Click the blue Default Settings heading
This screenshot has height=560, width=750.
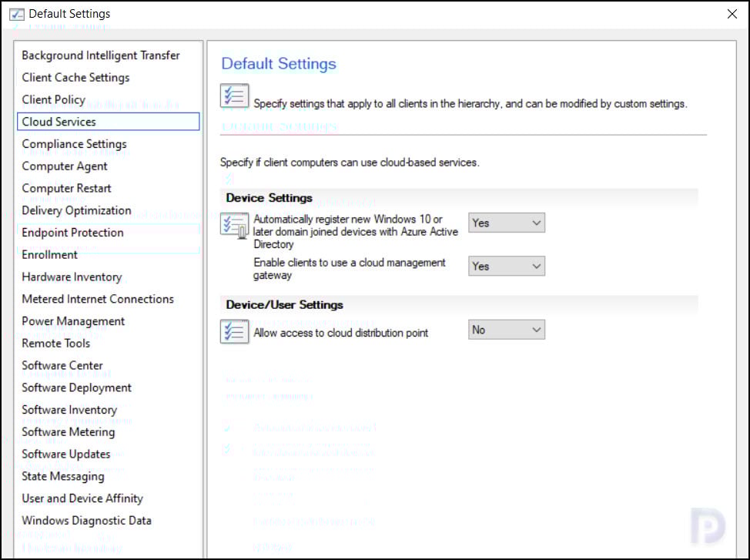click(279, 64)
